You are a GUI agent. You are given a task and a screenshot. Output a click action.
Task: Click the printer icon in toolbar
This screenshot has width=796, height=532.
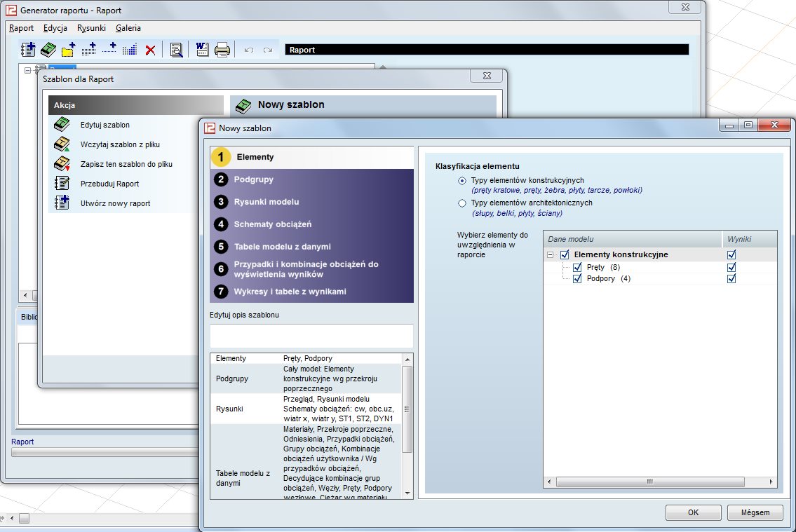(x=222, y=50)
